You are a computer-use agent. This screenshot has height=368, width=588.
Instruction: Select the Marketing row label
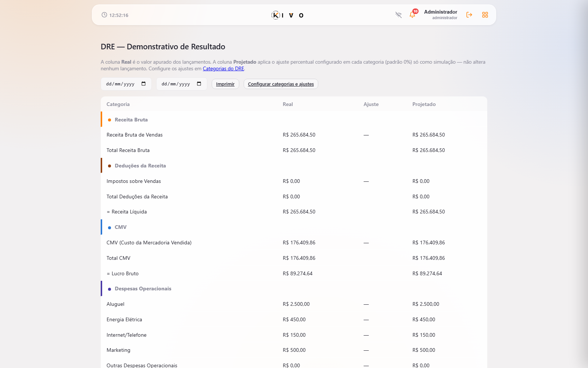pyautogui.click(x=118, y=350)
